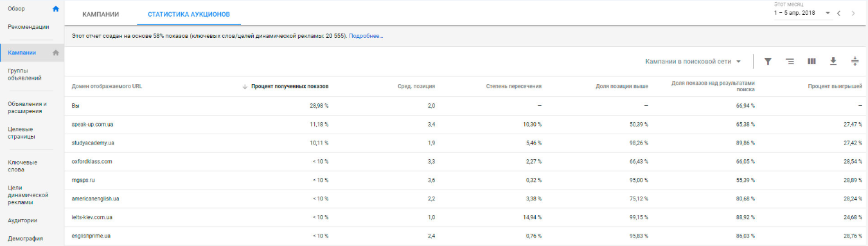This screenshot has height=246, width=868.
Task: Sort by Процент полученных показов column
Action: point(290,86)
